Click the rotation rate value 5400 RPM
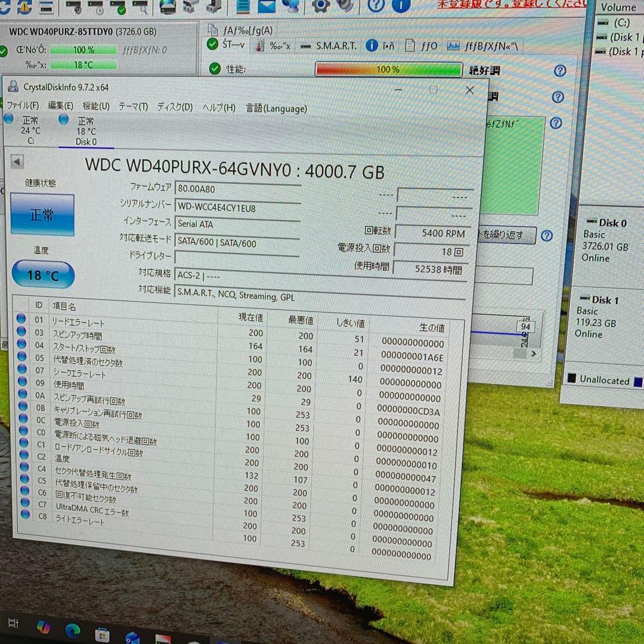The height and width of the screenshot is (644, 644). [432, 233]
